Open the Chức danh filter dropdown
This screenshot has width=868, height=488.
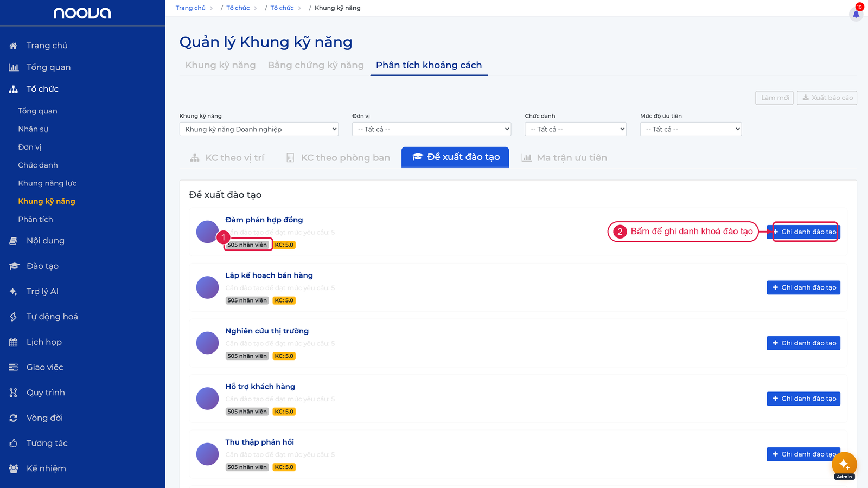(x=576, y=129)
